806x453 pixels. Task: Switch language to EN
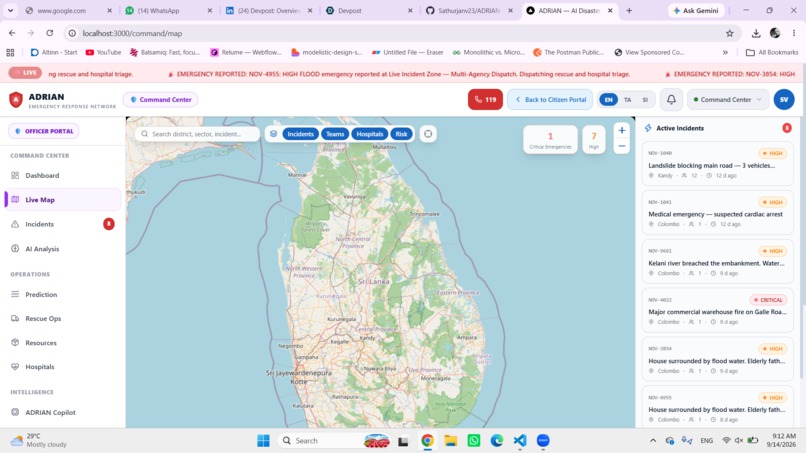click(x=609, y=100)
